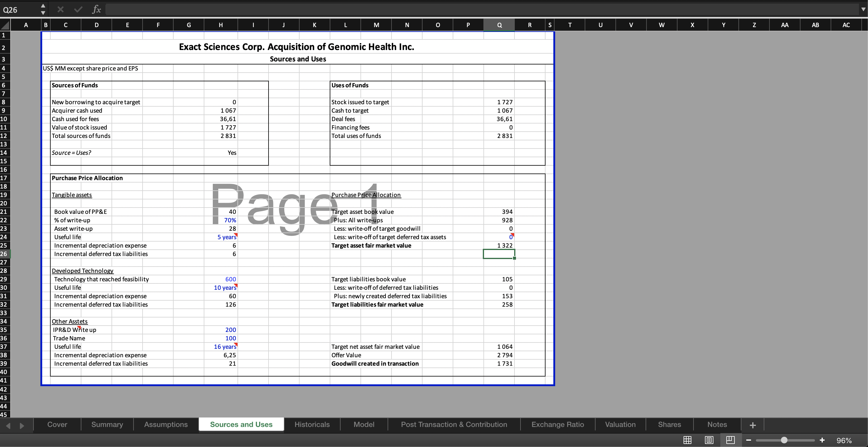Click Target asset fair market value 1 322

pyautogui.click(x=499, y=245)
